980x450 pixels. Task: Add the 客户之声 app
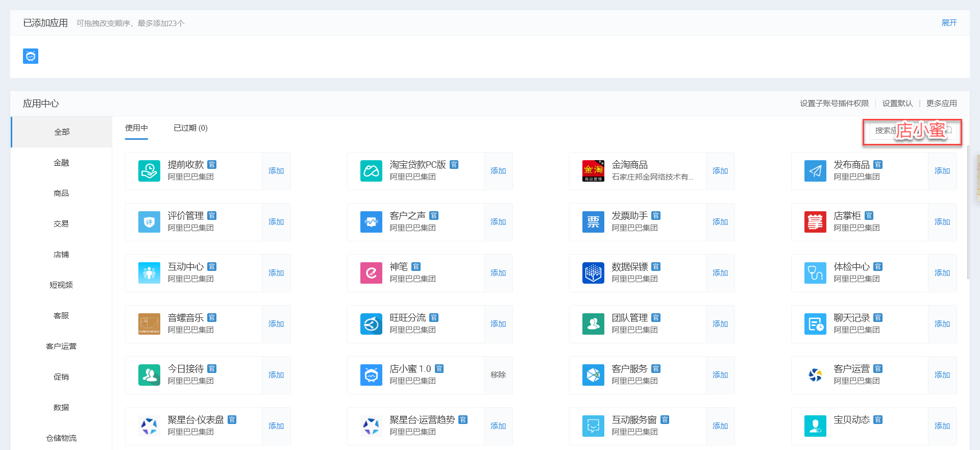coord(498,222)
